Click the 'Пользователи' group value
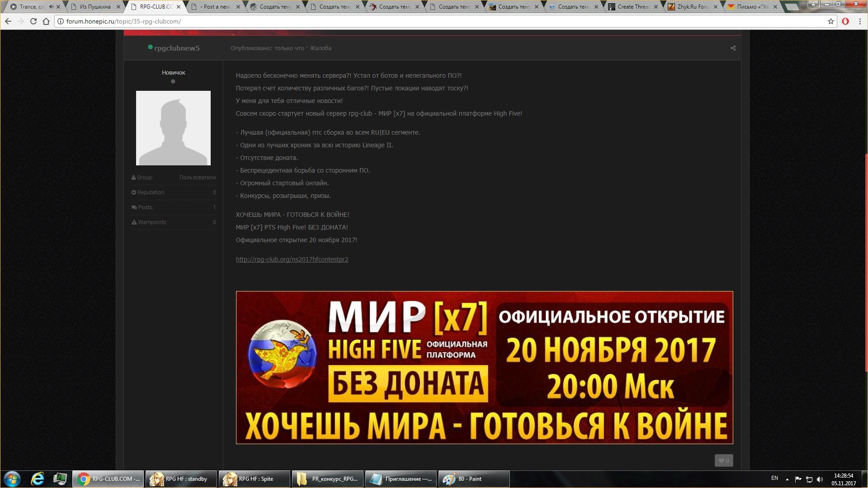The image size is (868, 488). 198,178
